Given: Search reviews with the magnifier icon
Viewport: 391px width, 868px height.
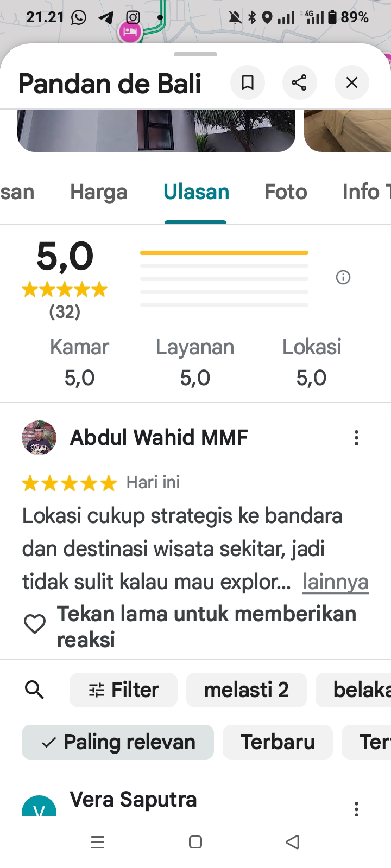Looking at the screenshot, I should pos(34,690).
